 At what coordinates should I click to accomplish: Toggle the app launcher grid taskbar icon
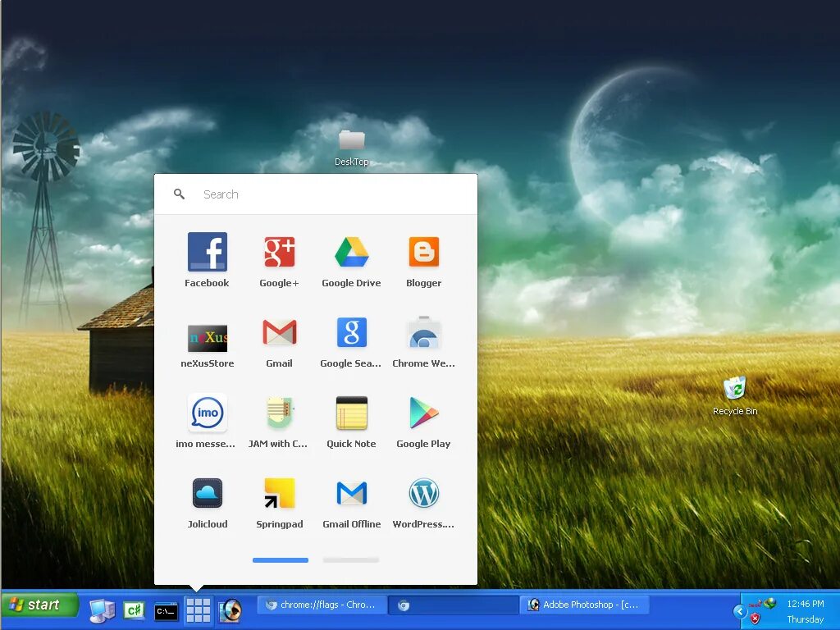pos(199,610)
